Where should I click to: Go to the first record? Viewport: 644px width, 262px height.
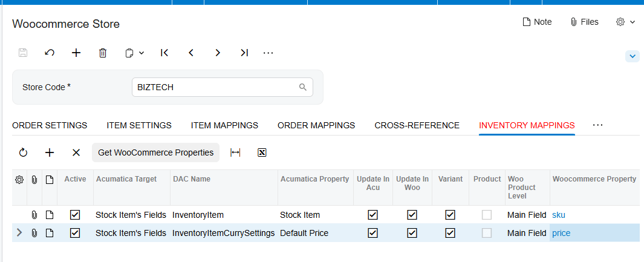164,53
